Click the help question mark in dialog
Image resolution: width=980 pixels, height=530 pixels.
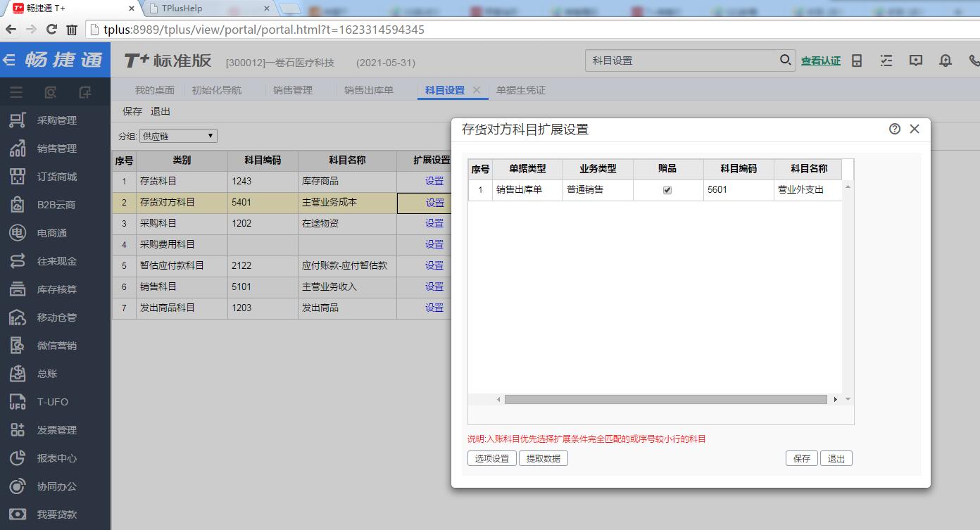[x=895, y=129]
